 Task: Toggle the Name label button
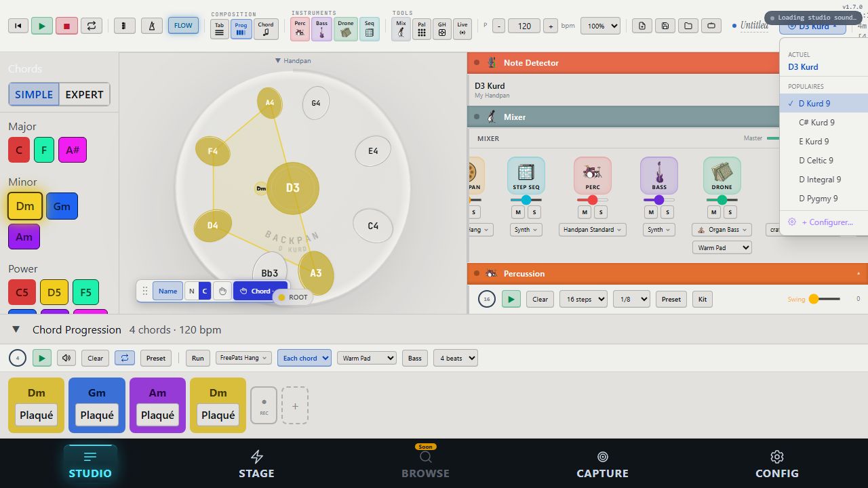click(x=167, y=291)
